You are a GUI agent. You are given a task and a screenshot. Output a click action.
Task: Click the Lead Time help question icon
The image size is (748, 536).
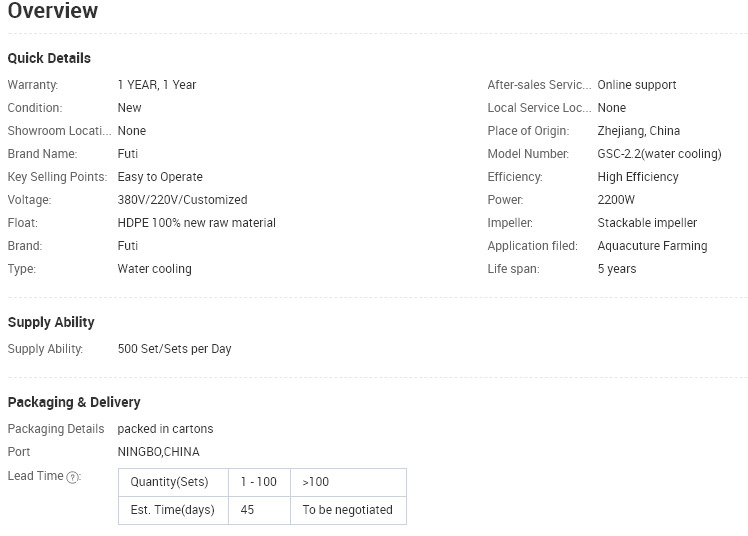click(x=73, y=477)
